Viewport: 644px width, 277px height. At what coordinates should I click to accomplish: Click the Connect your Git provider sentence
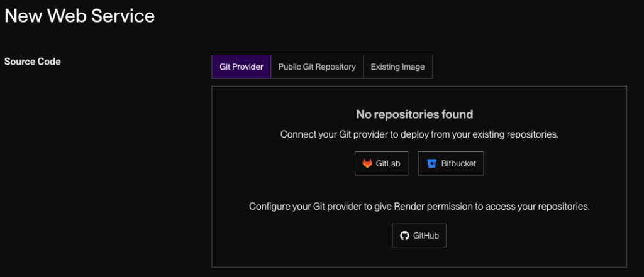419,134
